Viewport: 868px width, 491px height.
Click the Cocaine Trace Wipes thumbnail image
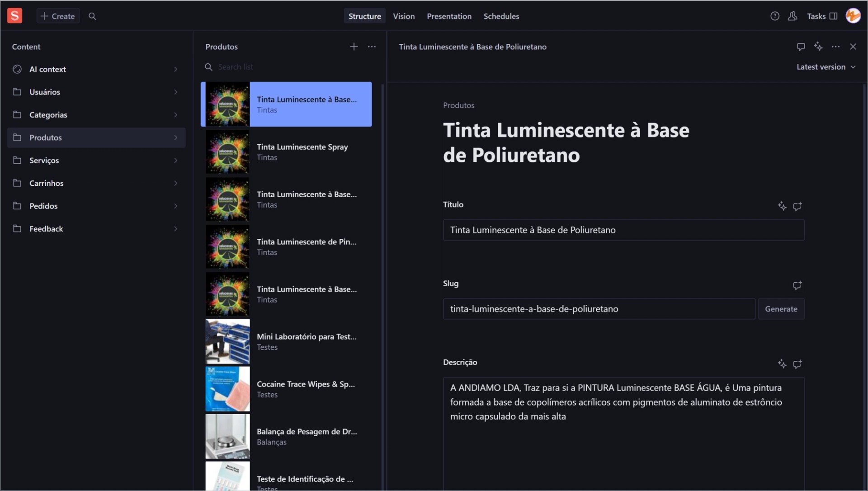click(227, 389)
